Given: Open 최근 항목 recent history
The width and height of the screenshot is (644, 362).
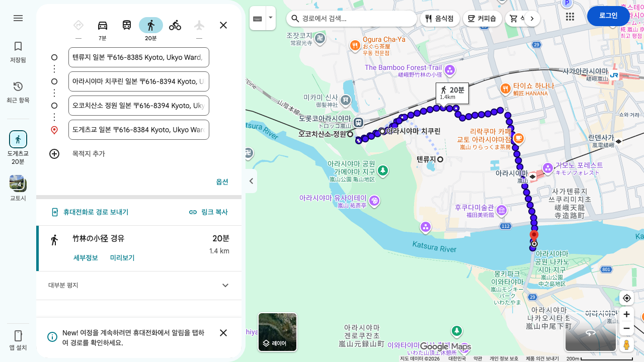Looking at the screenshot, I should point(18,93).
